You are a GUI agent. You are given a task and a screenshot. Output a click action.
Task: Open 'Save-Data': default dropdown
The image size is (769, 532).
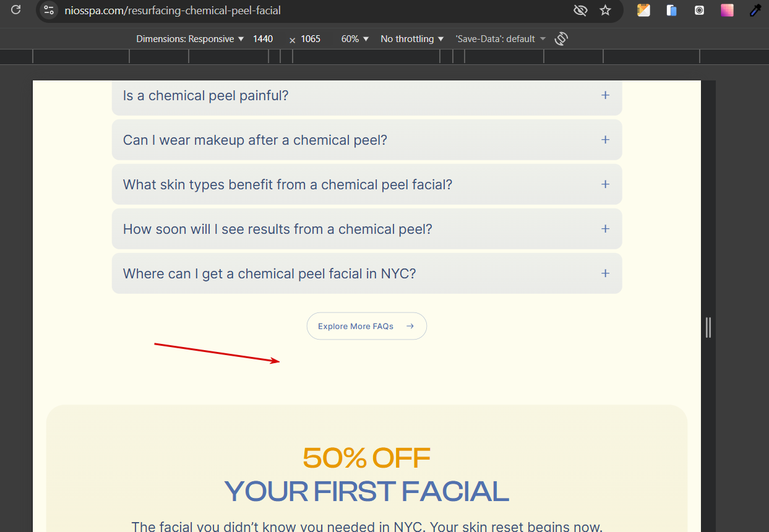point(500,39)
